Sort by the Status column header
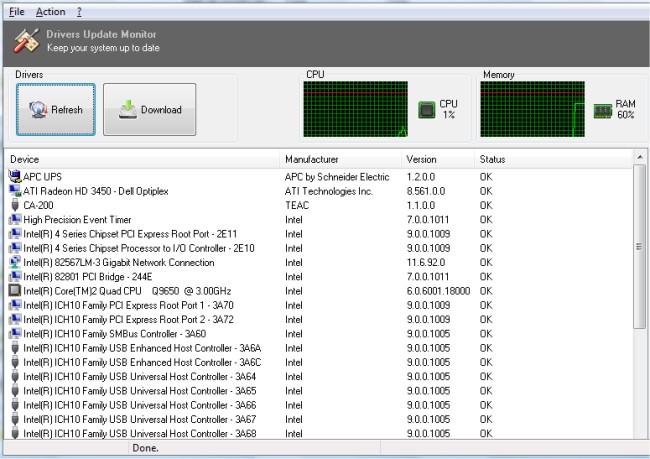The height and width of the screenshot is (459, 650). pos(550,159)
